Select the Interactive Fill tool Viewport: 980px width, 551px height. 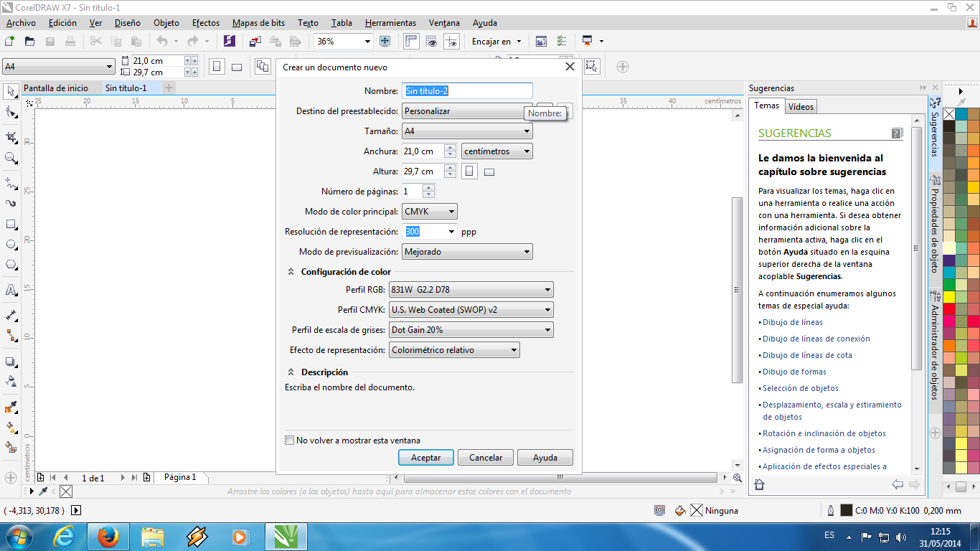[x=11, y=428]
